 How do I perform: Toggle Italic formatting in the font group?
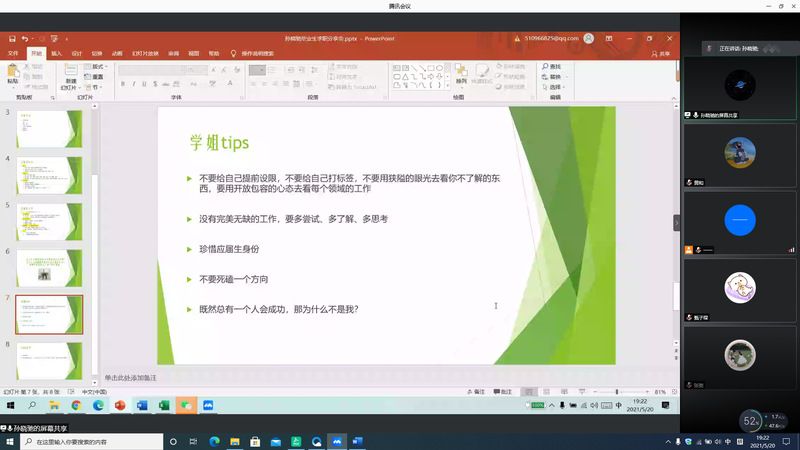click(134, 84)
